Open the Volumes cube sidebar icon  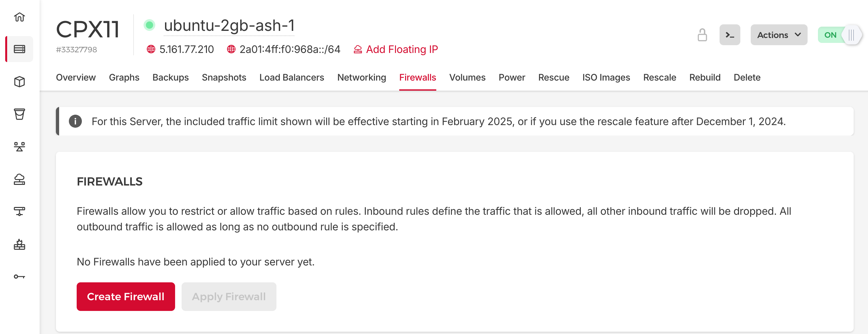(19, 82)
